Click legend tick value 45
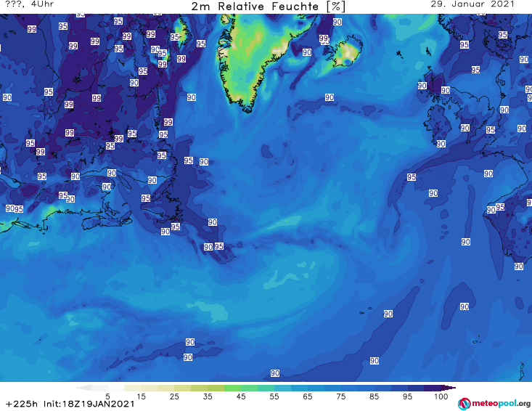The height and width of the screenshot is (411, 532). 241,396
